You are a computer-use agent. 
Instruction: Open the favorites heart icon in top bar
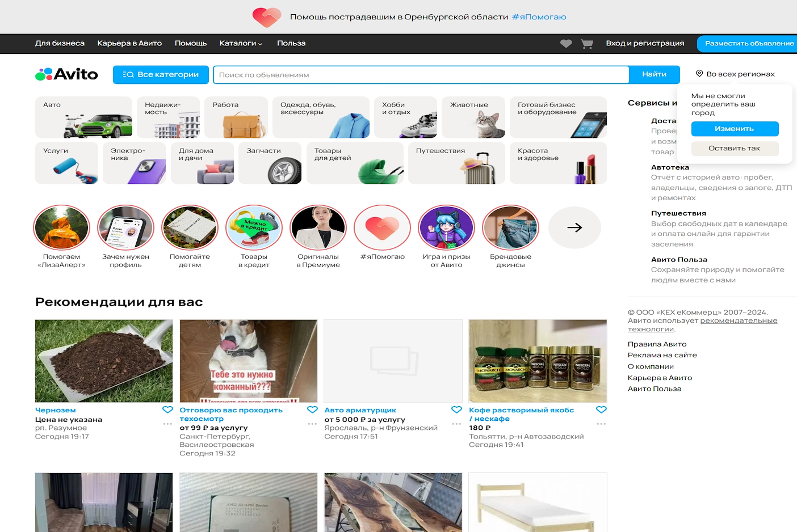click(x=566, y=44)
